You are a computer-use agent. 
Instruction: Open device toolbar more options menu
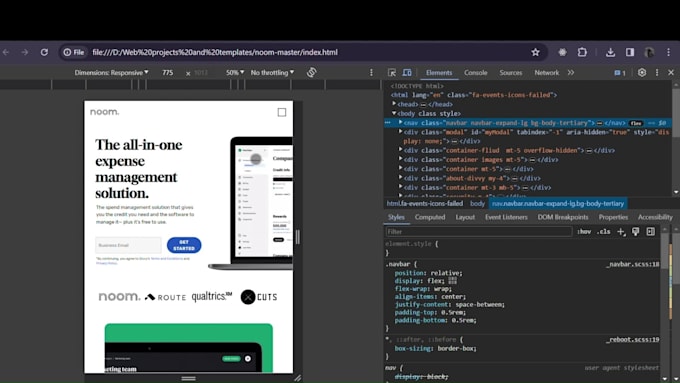371,72
